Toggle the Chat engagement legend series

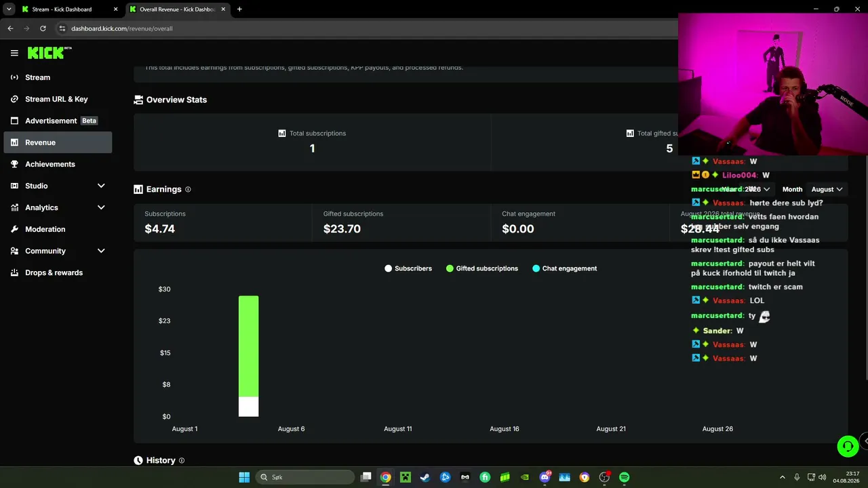pyautogui.click(x=565, y=268)
